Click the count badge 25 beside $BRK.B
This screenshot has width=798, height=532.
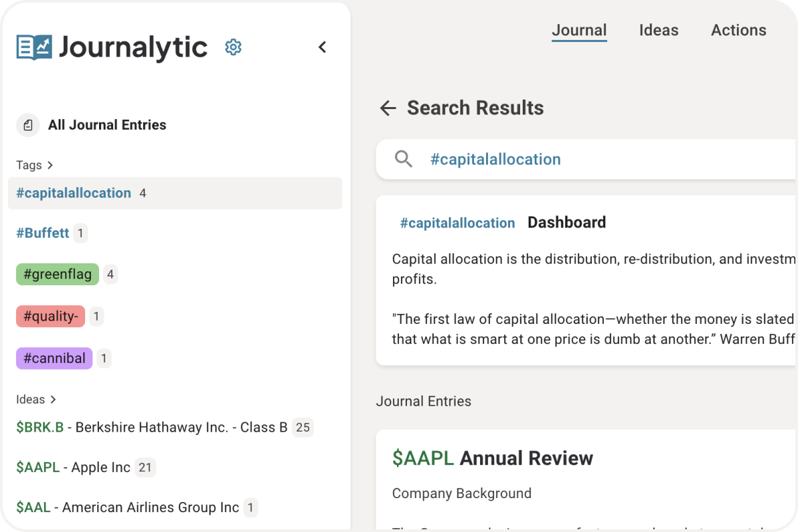click(303, 428)
